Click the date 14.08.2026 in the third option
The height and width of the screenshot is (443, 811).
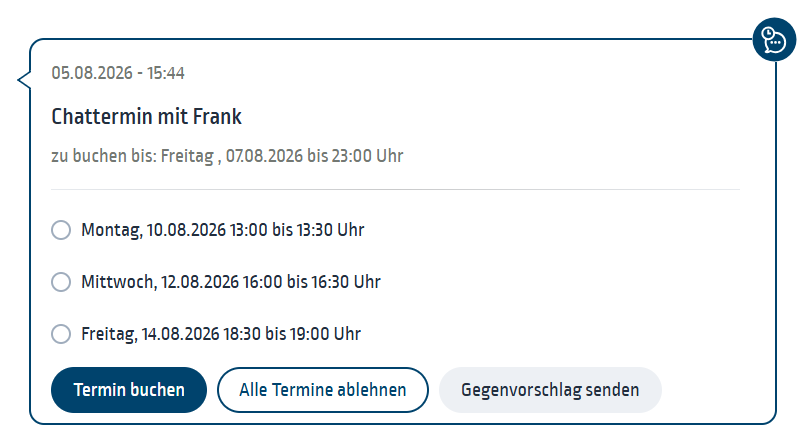click(181, 334)
